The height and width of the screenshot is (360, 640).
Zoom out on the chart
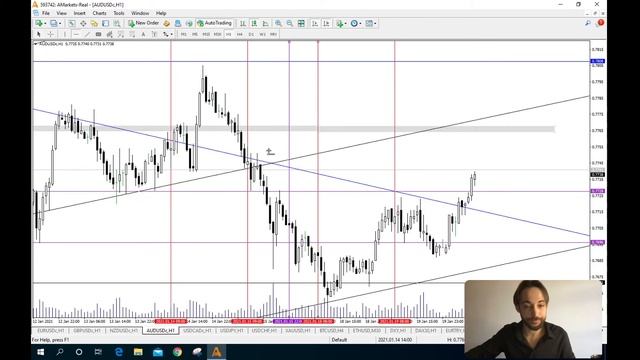pyautogui.click(x=290, y=23)
